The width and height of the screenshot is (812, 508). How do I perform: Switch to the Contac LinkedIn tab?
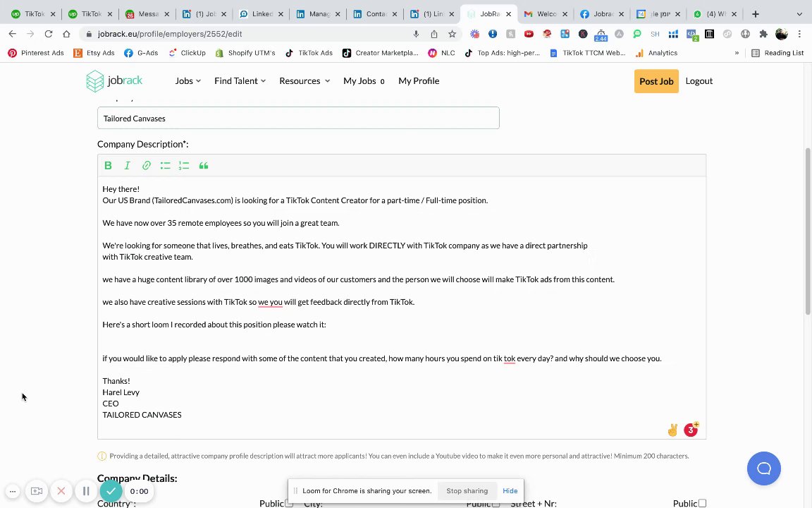coord(375,14)
